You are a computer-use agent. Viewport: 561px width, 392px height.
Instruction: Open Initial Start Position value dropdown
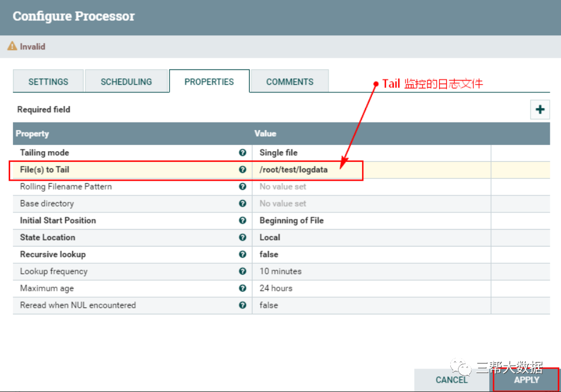371,221
